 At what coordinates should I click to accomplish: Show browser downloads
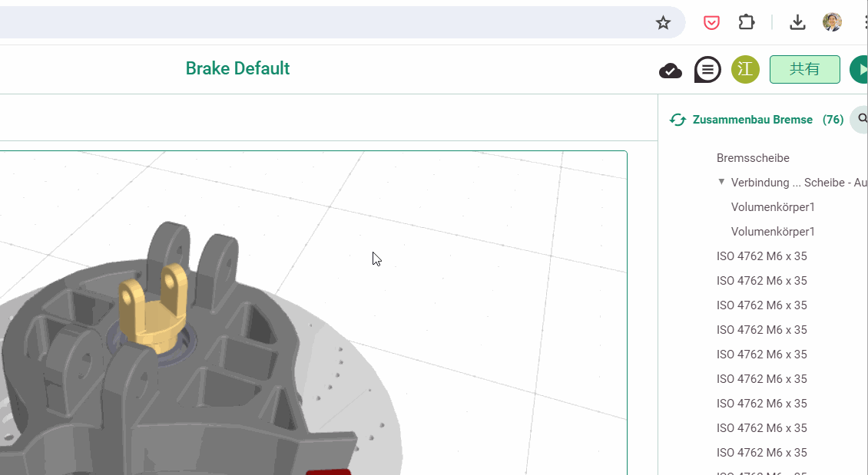click(x=797, y=22)
